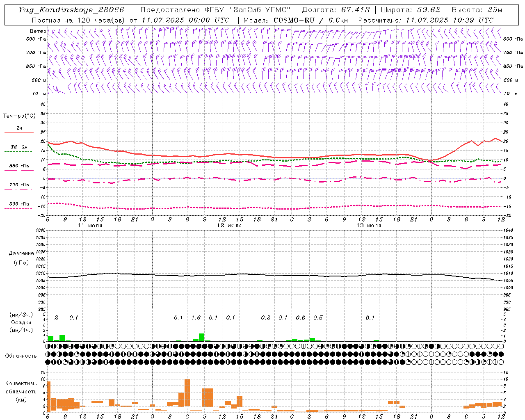
Task: Click the Td 2м legend label
Action: tap(19, 147)
